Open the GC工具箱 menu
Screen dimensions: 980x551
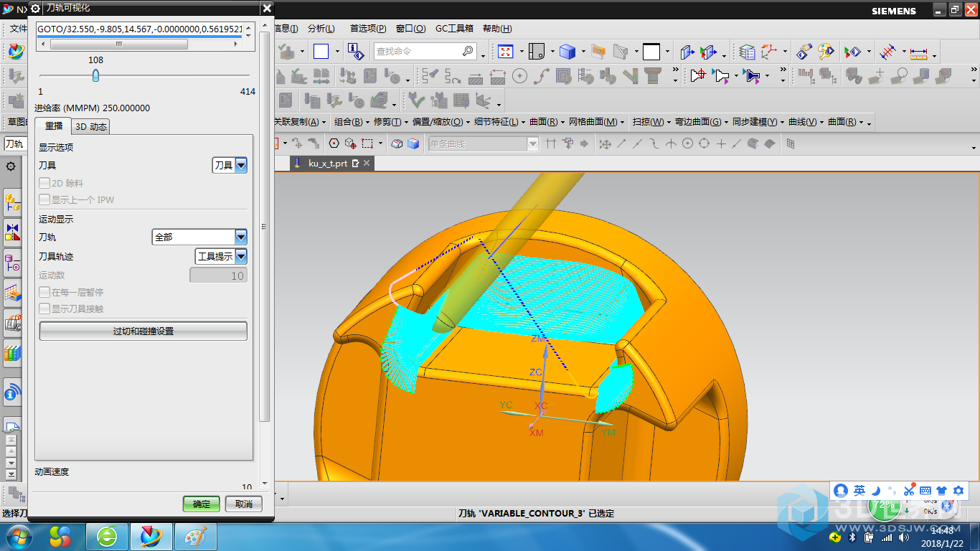tap(454, 29)
